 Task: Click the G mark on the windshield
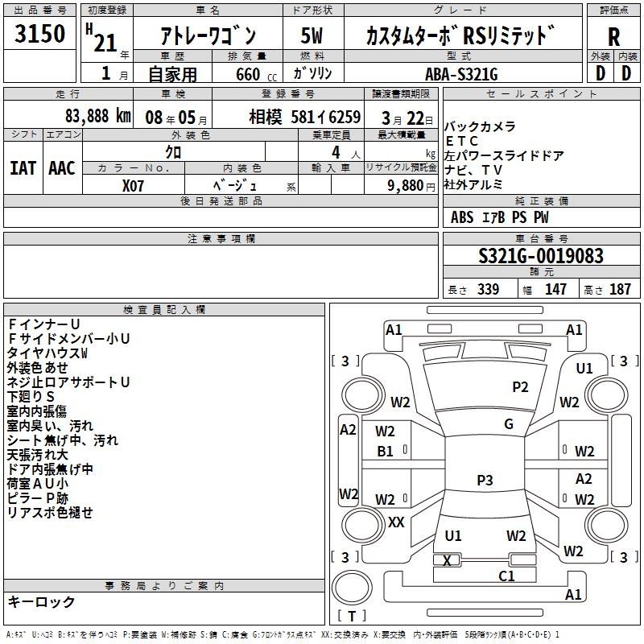[x=509, y=424]
